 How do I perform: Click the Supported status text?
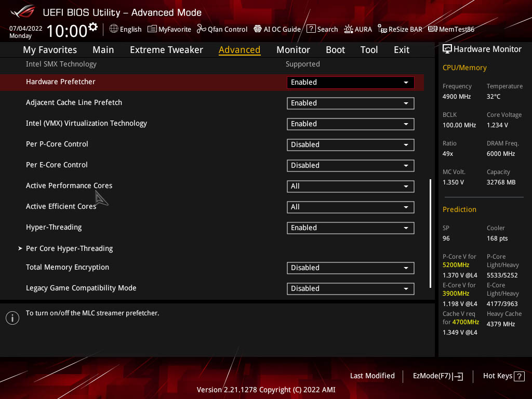click(x=303, y=64)
